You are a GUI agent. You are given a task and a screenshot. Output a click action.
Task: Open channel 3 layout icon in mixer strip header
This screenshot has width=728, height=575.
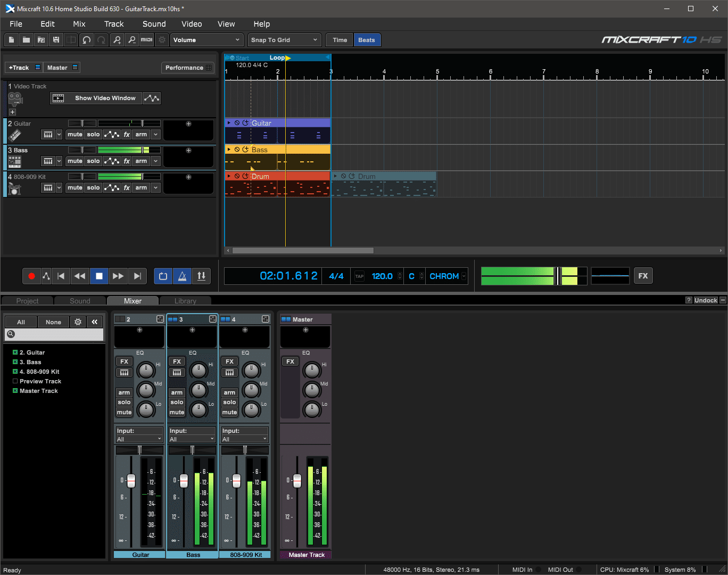pos(213,319)
